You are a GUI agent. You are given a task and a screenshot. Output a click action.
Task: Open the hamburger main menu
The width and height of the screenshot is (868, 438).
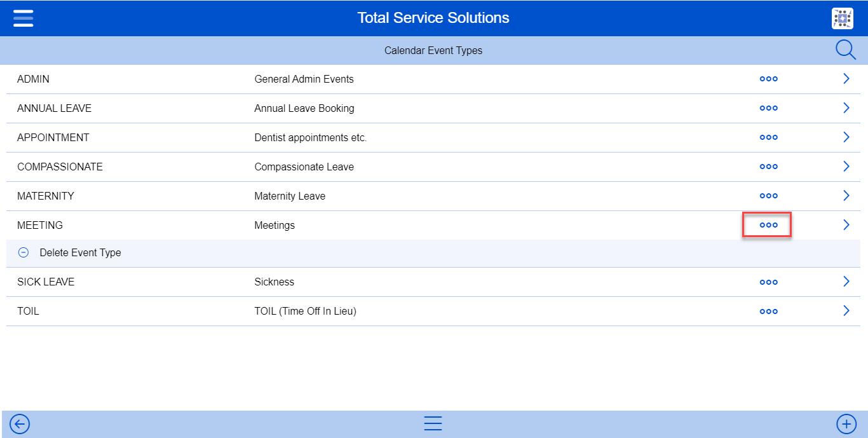(23, 18)
